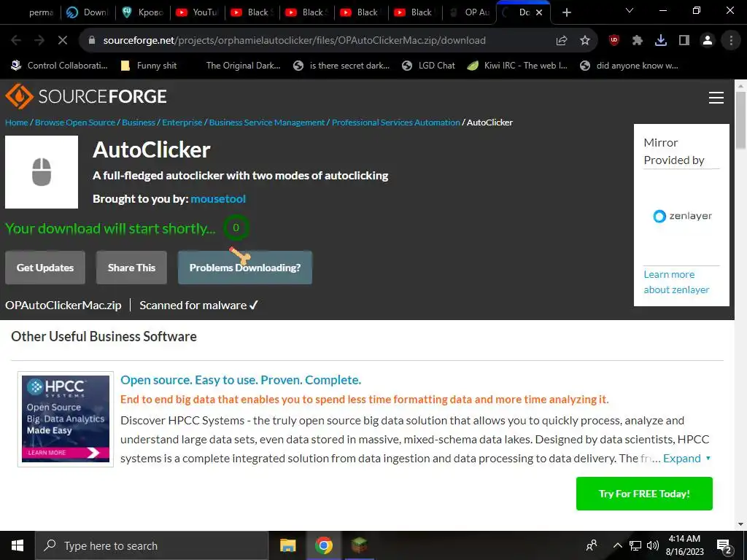Click the 'Type here to search' box
This screenshot has height=560, width=747.
pos(152,545)
